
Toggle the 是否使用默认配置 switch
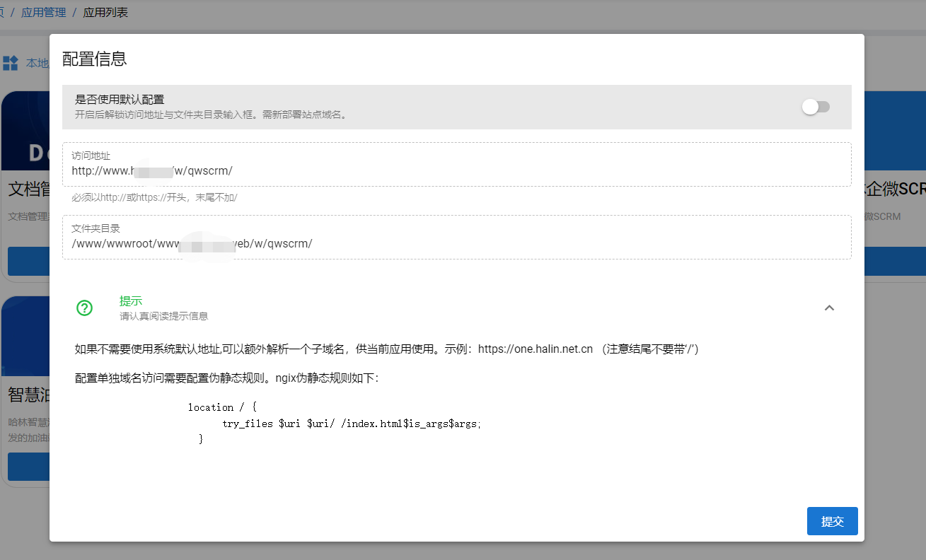(816, 107)
